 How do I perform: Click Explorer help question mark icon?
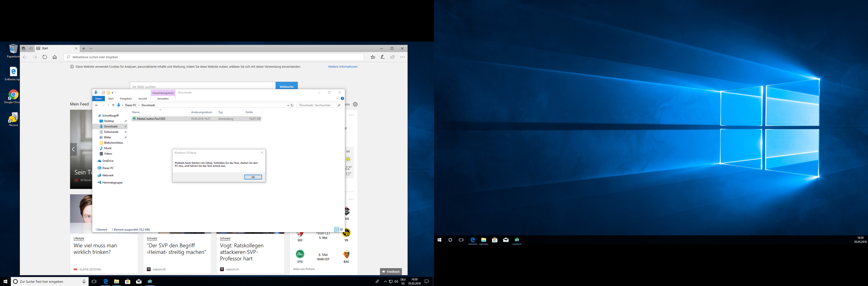[x=342, y=98]
